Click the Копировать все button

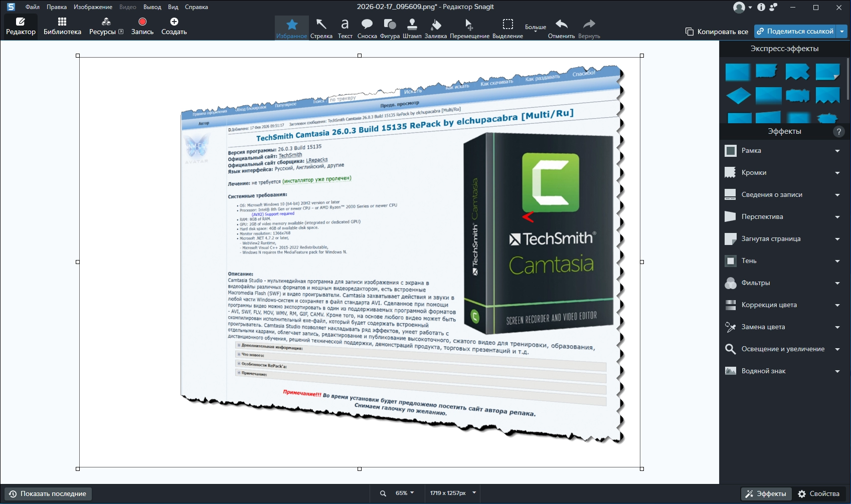717,32
